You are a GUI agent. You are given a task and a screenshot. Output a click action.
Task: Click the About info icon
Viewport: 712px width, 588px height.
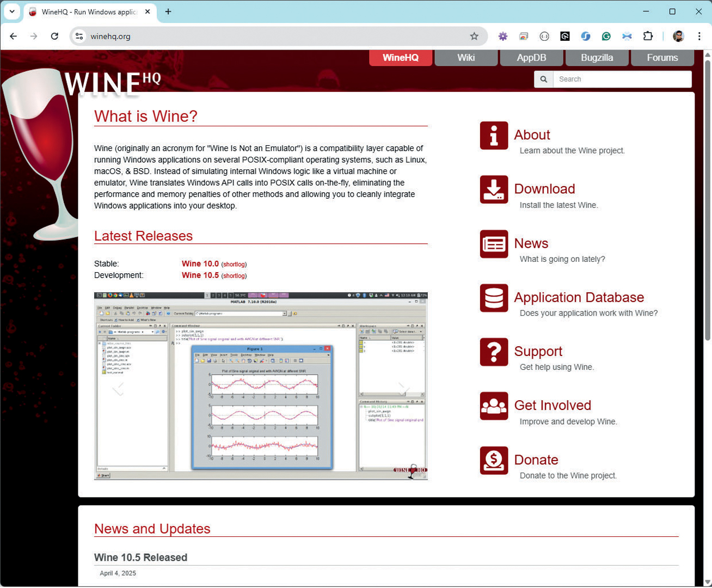click(x=494, y=136)
